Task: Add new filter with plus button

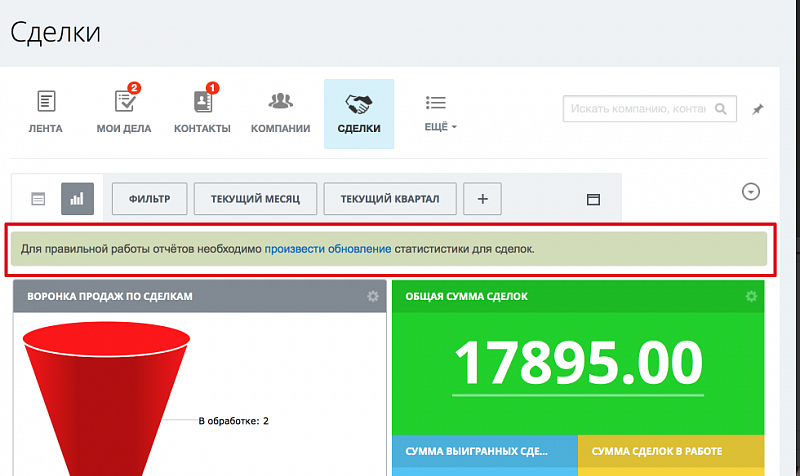Action: pos(482,198)
